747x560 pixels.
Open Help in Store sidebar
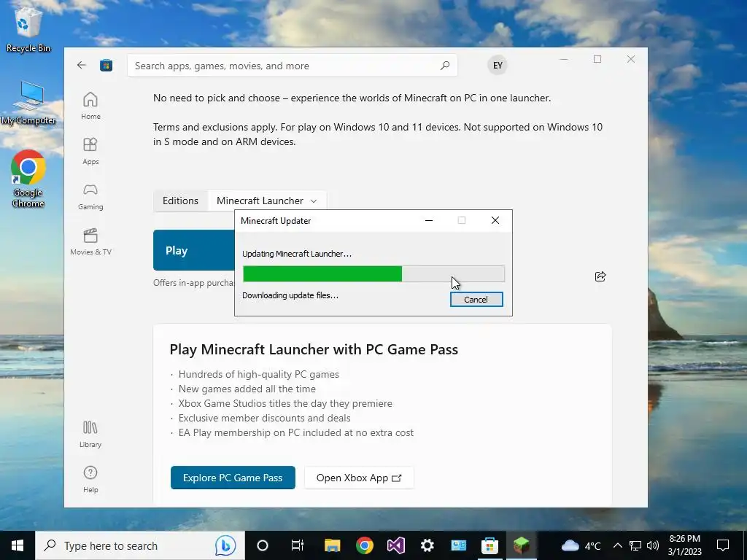[90, 479]
